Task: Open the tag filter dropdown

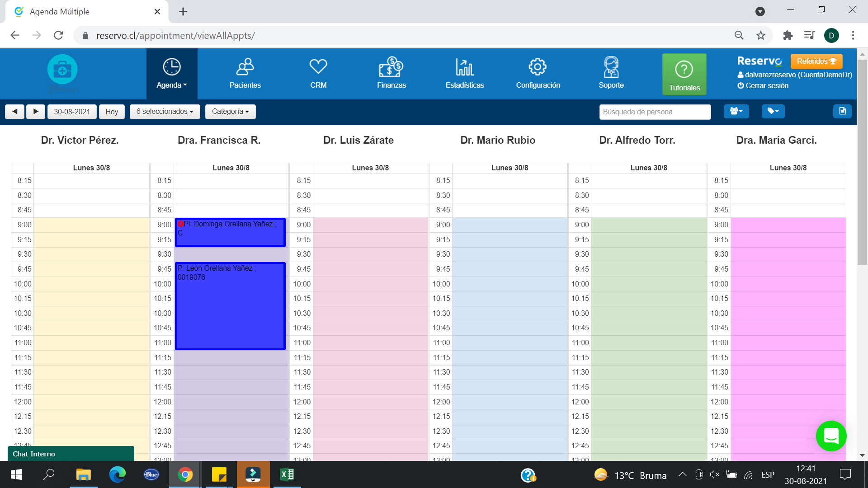Action: (x=773, y=111)
